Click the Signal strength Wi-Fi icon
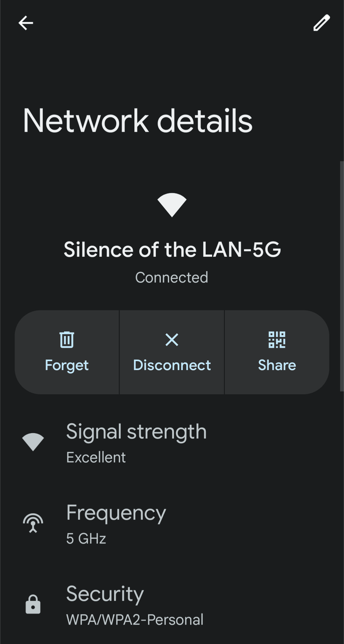This screenshot has height=644, width=344. coord(33,442)
